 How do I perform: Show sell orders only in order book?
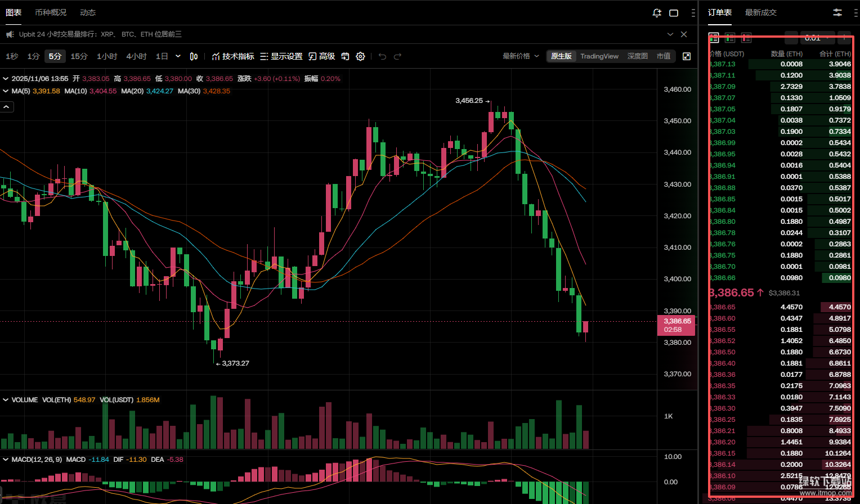(746, 38)
